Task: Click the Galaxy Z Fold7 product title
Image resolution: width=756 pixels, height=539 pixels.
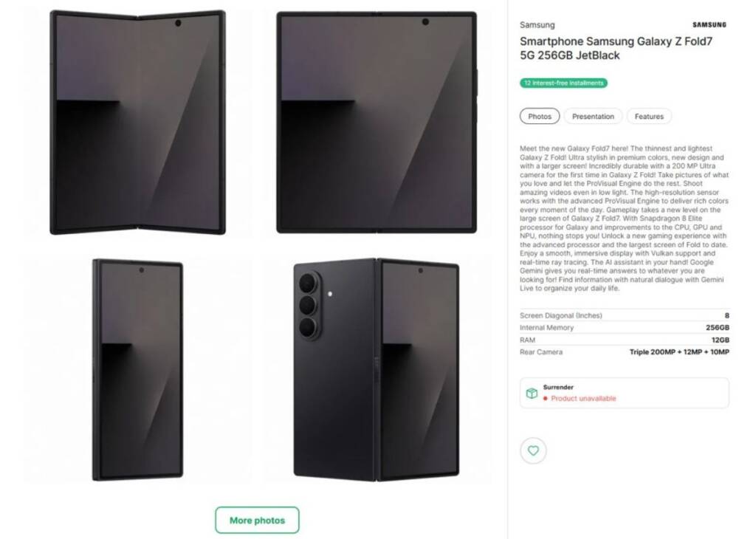Action: click(x=616, y=49)
